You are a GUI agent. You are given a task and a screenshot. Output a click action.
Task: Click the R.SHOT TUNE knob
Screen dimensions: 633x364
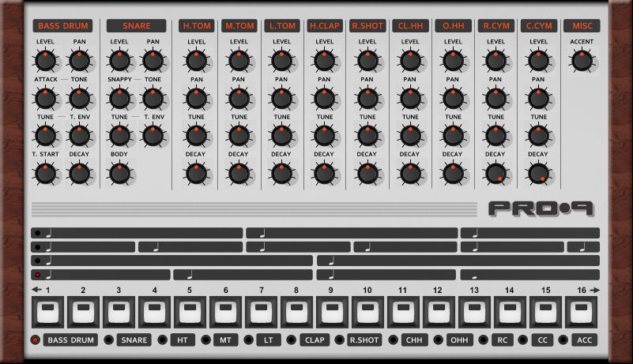367,136
